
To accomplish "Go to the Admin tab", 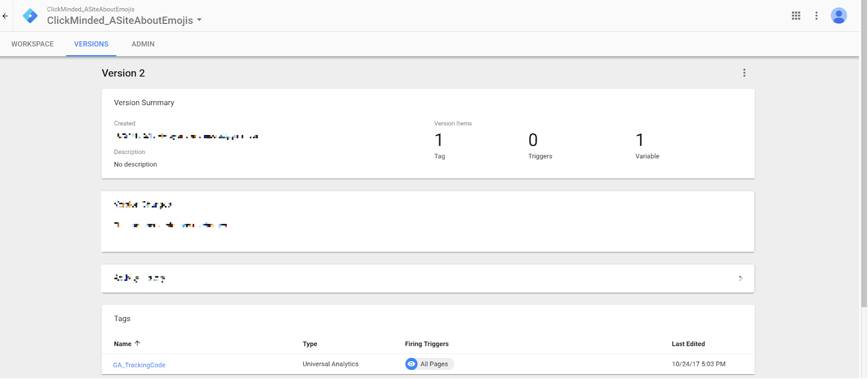I will coord(143,44).
